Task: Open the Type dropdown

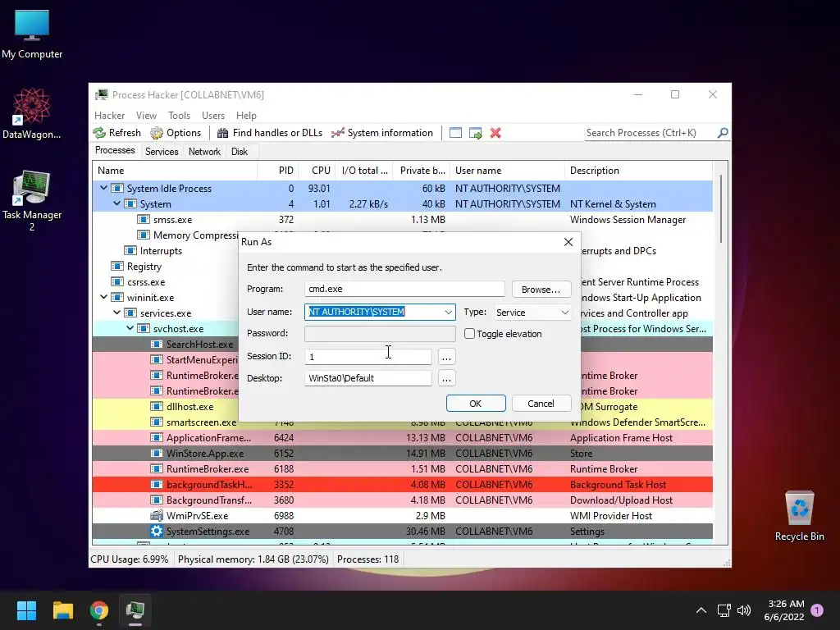Action: (564, 312)
